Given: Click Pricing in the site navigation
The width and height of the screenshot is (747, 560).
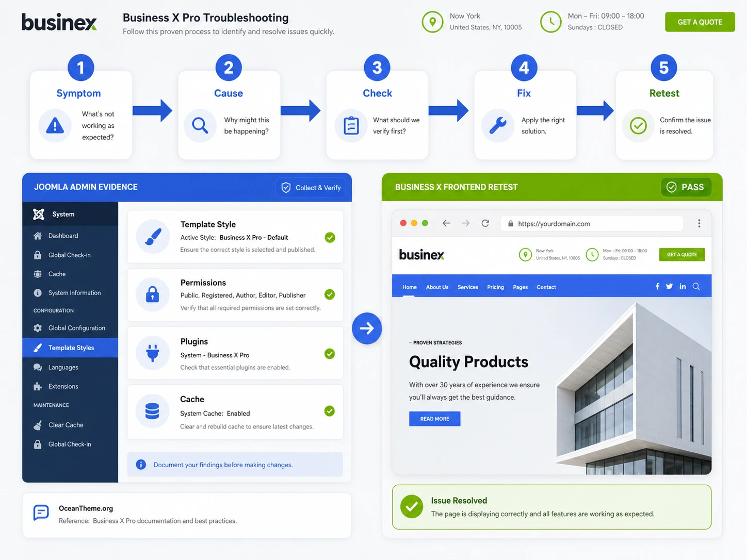Looking at the screenshot, I should tap(495, 287).
